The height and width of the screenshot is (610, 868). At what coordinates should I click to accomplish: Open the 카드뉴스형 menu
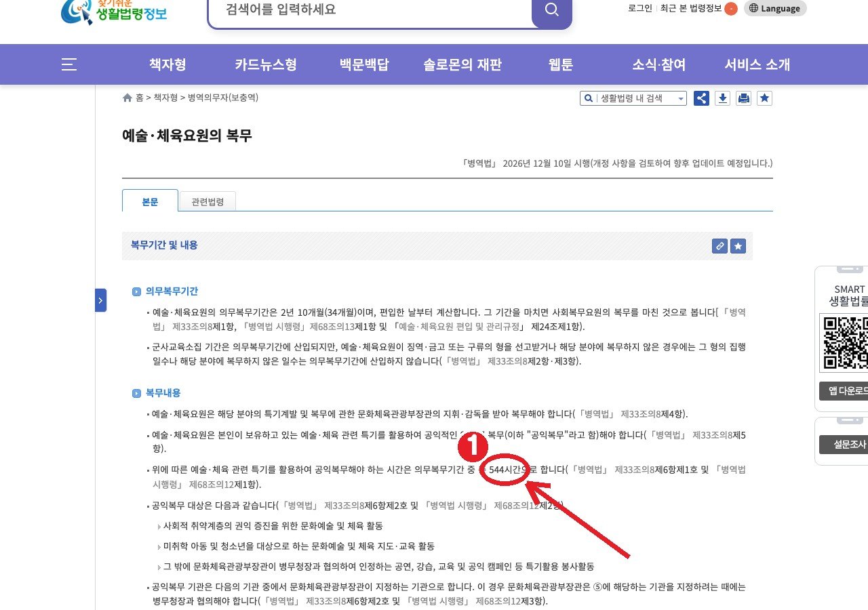pos(266,64)
